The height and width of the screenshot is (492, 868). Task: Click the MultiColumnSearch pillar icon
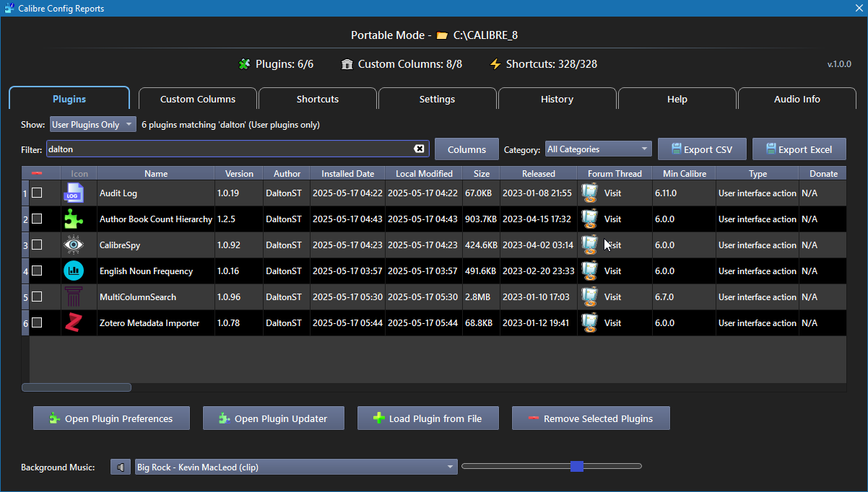click(x=74, y=296)
